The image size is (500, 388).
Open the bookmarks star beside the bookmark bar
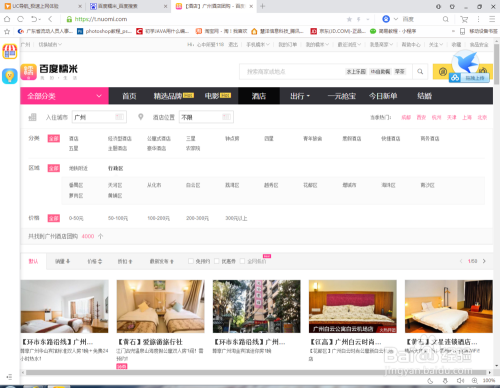click(7, 31)
